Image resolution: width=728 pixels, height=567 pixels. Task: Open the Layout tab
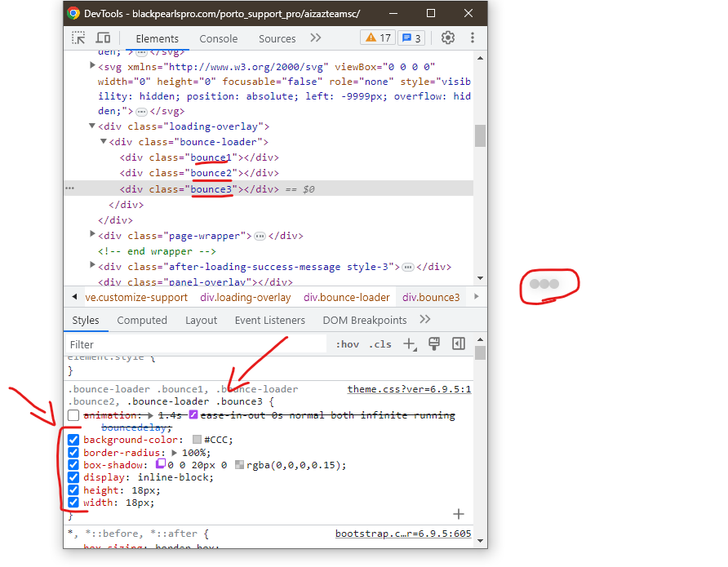click(x=201, y=320)
